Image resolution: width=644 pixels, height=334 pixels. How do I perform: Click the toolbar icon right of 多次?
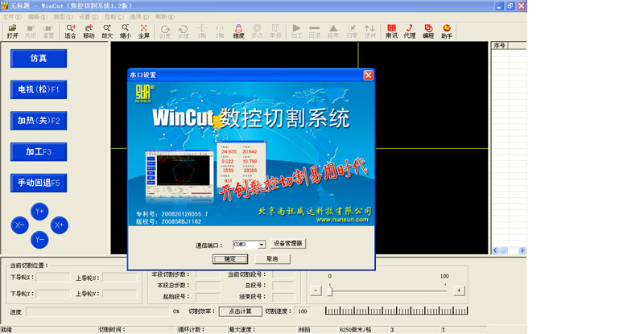pyautogui.click(x=275, y=31)
